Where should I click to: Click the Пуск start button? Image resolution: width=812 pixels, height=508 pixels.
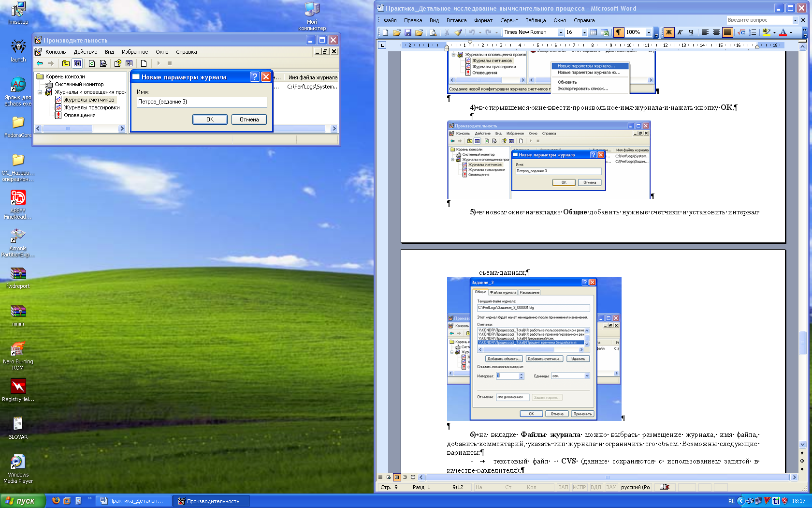pyautogui.click(x=23, y=501)
